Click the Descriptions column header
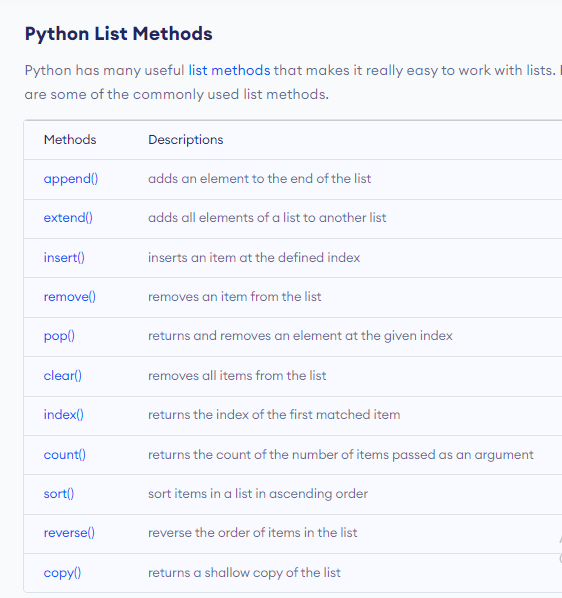This screenshot has height=598, width=562. point(186,140)
